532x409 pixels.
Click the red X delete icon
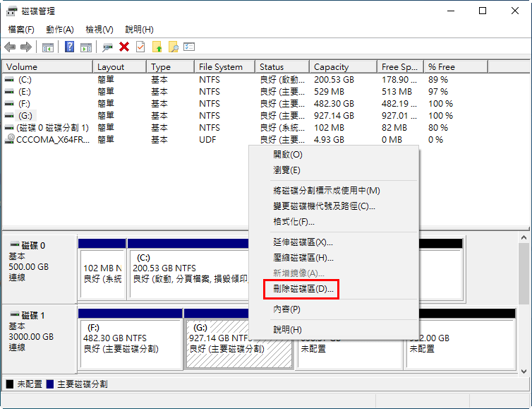point(124,47)
